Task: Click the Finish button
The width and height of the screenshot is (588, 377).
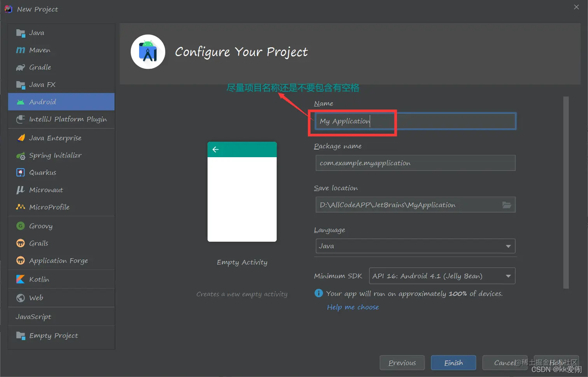Action: click(453, 363)
